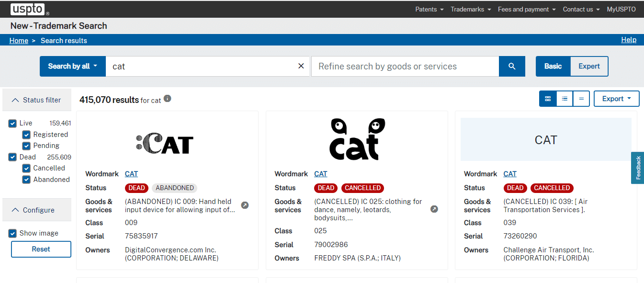Switch to Expert search mode
The height and width of the screenshot is (283, 644).
(x=589, y=67)
